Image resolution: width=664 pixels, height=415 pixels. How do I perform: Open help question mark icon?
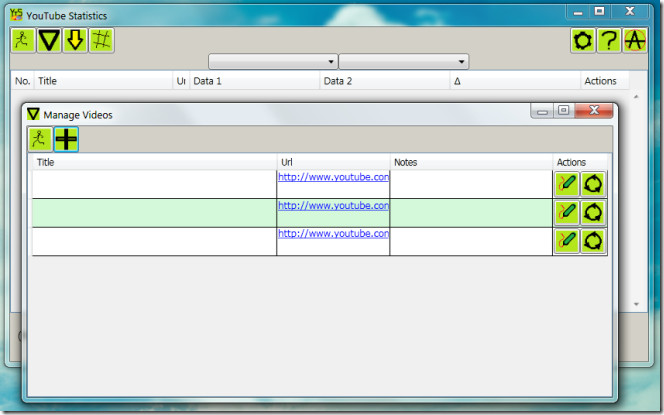coord(609,41)
